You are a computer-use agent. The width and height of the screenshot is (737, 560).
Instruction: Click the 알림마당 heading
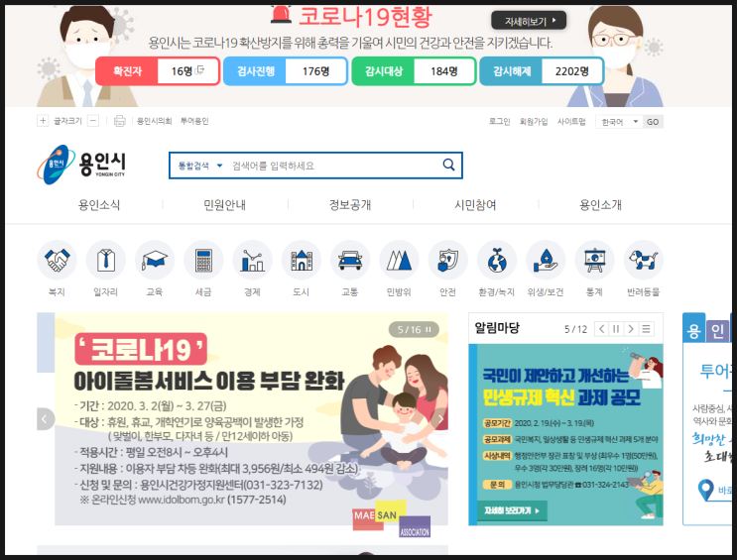(497, 327)
